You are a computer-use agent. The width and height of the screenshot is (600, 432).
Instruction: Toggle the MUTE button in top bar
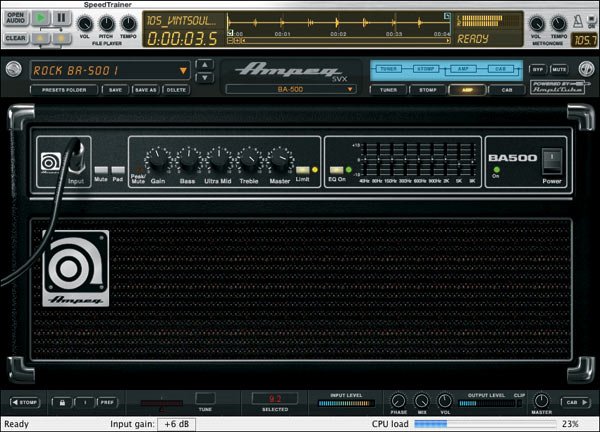click(x=559, y=70)
